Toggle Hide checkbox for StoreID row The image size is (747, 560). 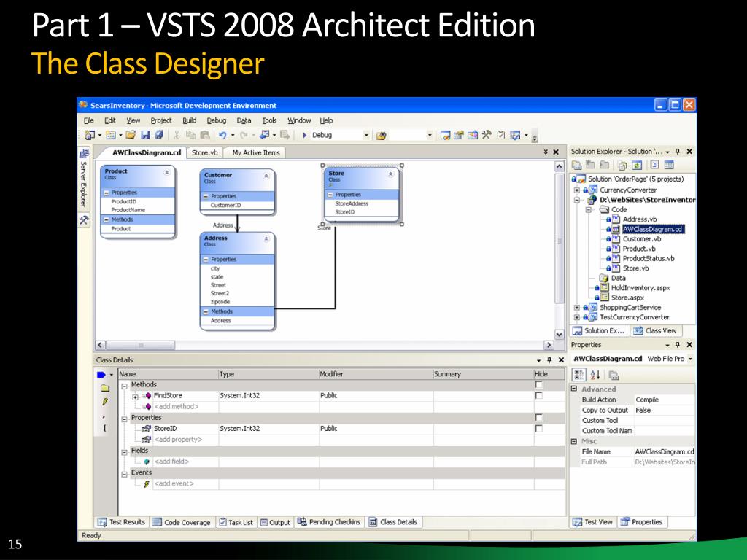coord(539,429)
